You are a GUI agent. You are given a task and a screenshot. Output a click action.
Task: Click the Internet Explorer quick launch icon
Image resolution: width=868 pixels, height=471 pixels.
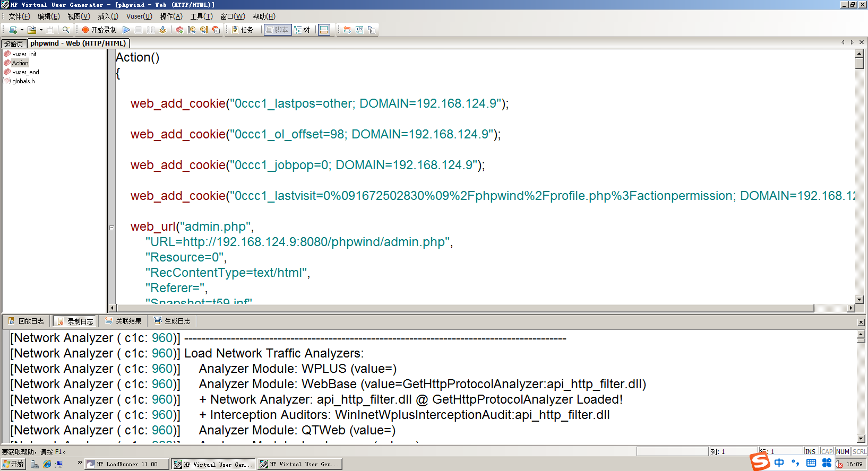coord(47,464)
